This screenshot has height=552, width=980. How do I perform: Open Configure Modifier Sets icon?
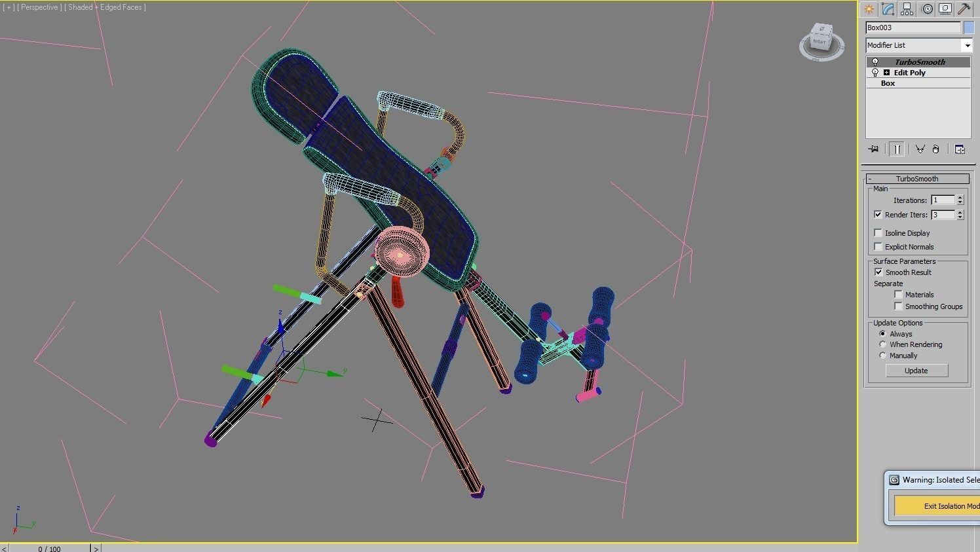960,149
